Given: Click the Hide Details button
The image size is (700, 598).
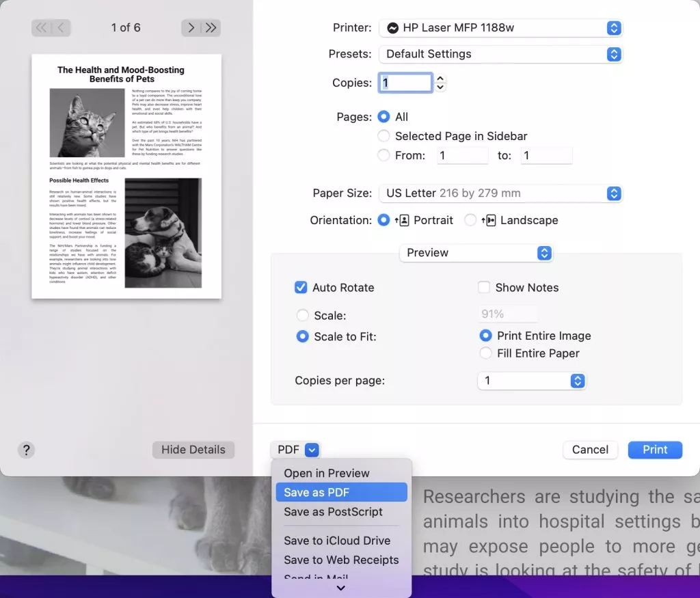Looking at the screenshot, I should tap(193, 450).
